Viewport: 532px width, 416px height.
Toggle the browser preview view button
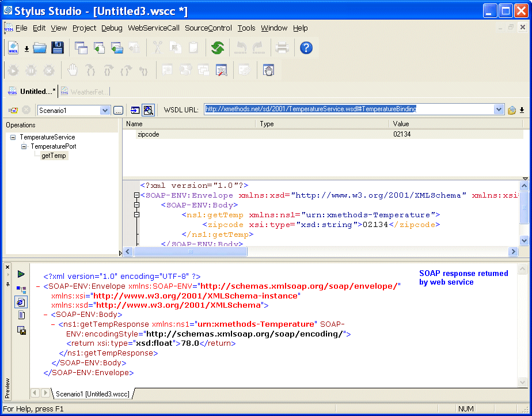(21, 302)
